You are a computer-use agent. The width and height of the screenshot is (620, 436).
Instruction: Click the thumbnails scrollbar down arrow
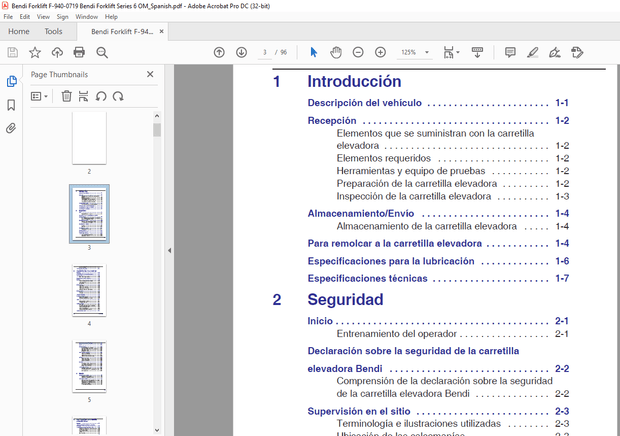[x=157, y=430]
